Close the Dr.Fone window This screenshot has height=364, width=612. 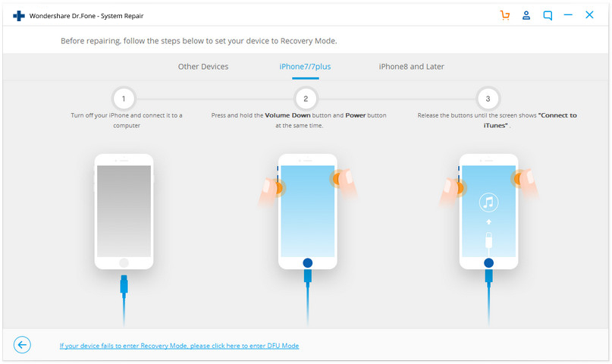pos(589,15)
